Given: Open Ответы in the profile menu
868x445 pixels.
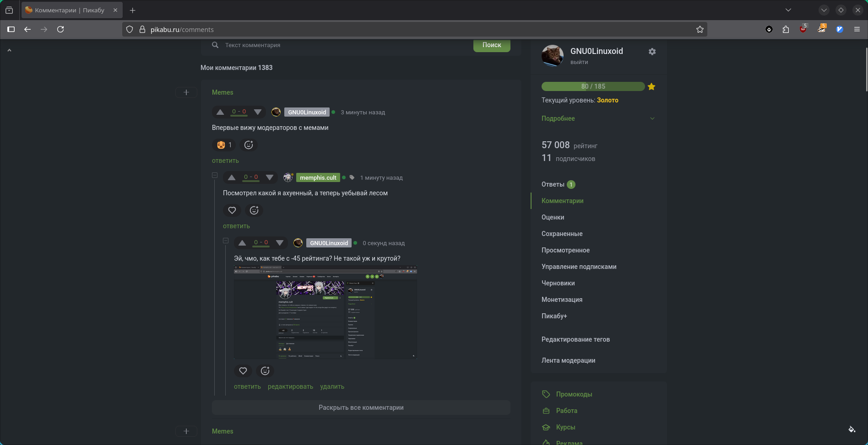Looking at the screenshot, I should pos(553,184).
